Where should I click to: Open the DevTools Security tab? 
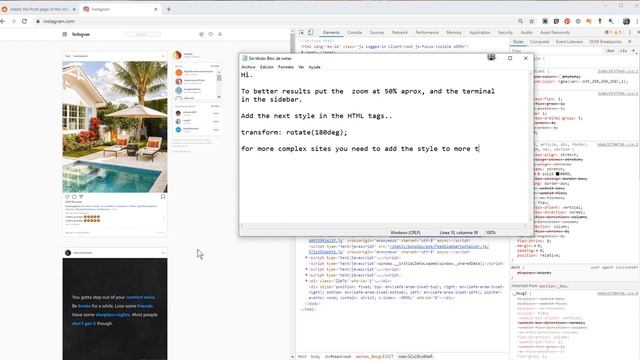pos(505,32)
